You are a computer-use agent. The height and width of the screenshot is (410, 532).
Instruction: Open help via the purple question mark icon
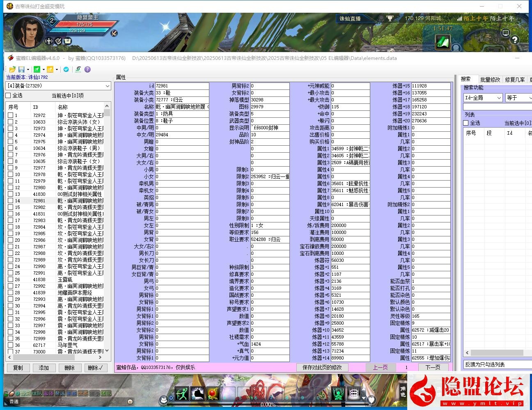point(87,69)
